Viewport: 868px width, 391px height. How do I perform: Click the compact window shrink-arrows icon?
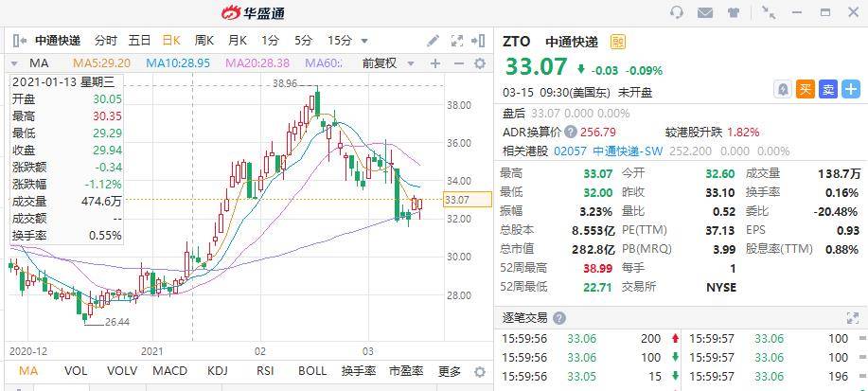(x=768, y=12)
